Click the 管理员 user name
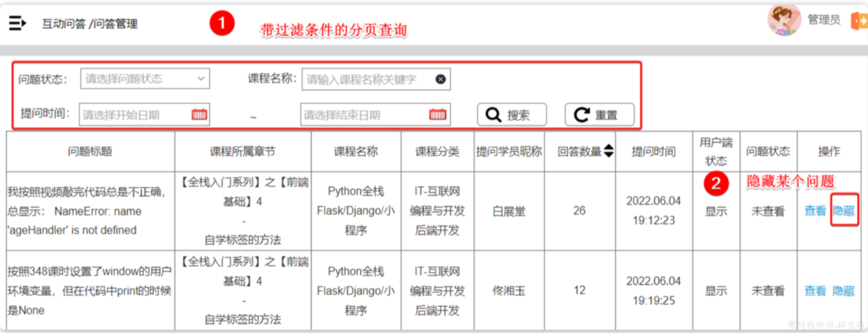Image resolution: width=868 pixels, height=333 pixels. [824, 20]
